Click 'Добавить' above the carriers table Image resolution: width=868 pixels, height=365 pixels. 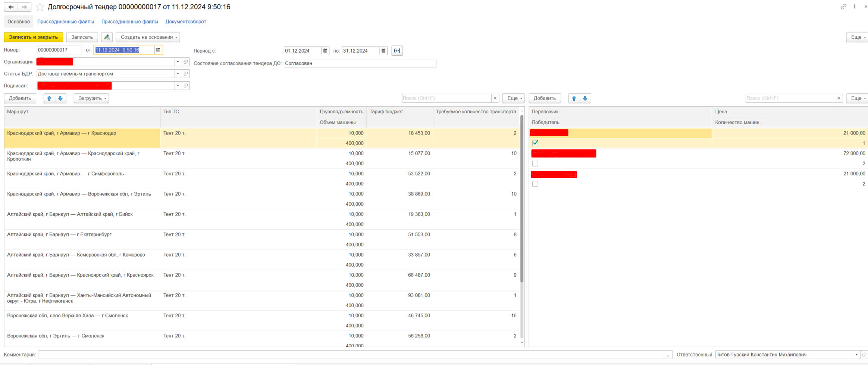click(x=544, y=98)
